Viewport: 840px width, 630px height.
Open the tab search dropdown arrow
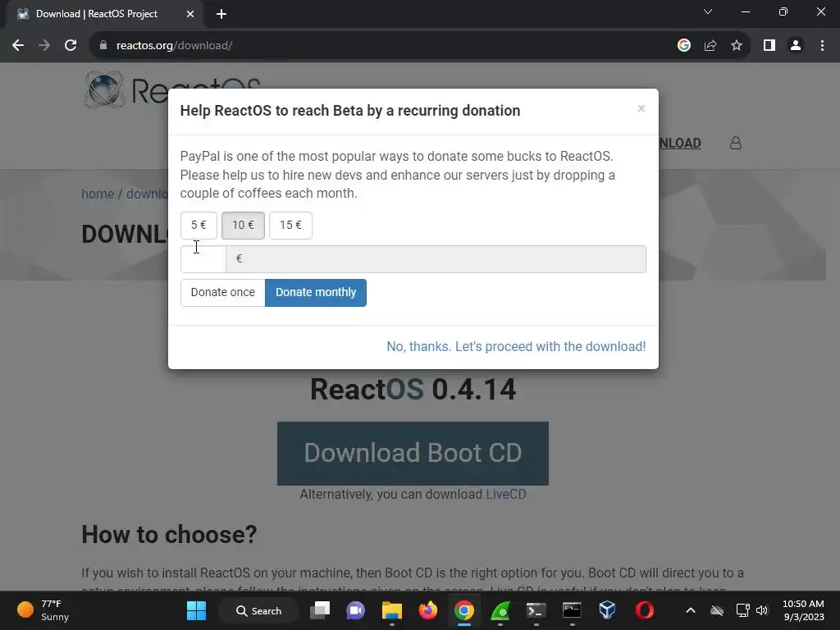click(x=708, y=11)
